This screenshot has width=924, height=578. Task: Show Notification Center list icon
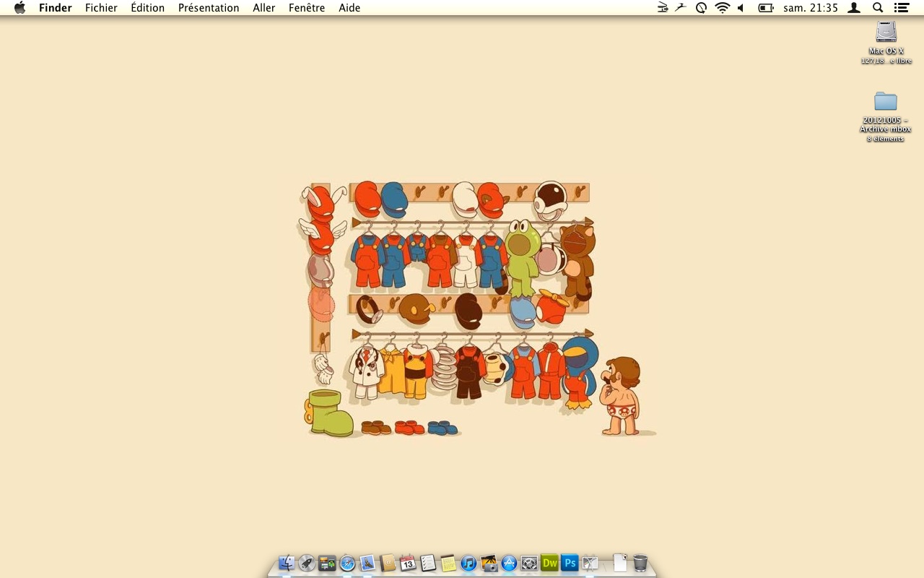[901, 8]
